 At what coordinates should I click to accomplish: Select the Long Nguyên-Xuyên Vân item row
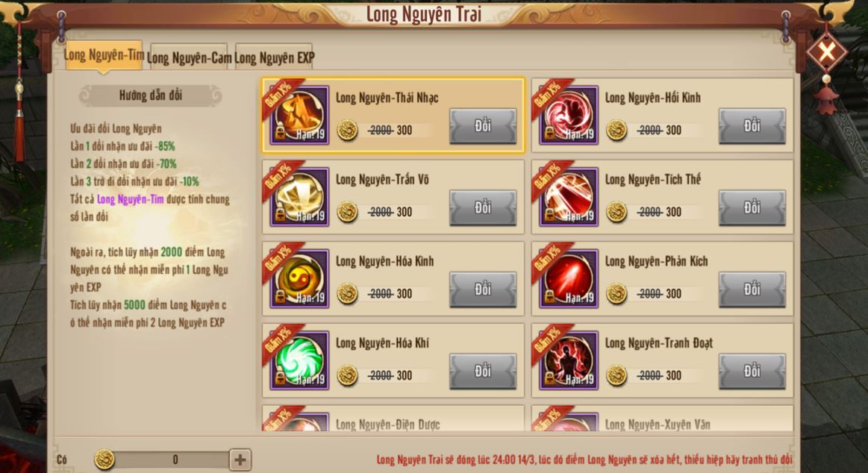coord(663,419)
